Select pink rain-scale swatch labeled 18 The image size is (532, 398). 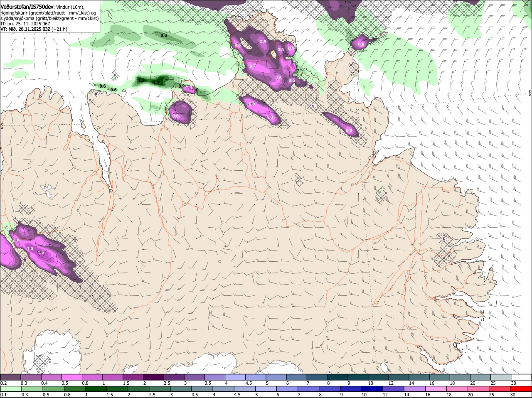coord(457,389)
